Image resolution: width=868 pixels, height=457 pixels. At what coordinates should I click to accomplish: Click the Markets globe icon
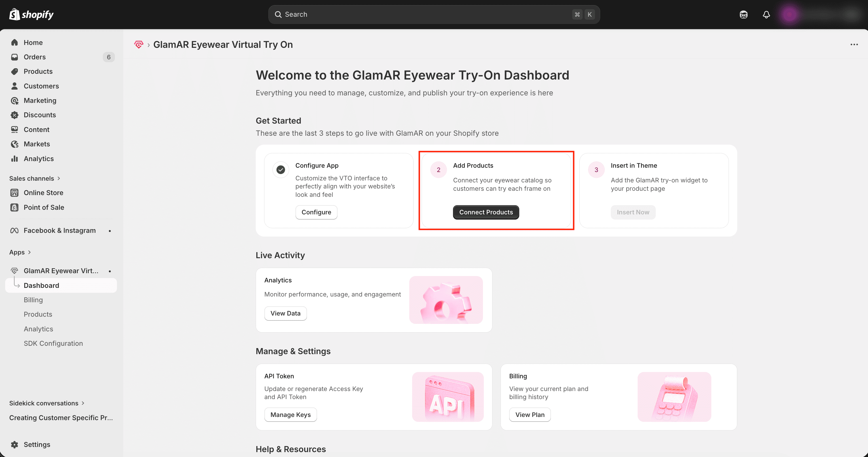point(14,144)
